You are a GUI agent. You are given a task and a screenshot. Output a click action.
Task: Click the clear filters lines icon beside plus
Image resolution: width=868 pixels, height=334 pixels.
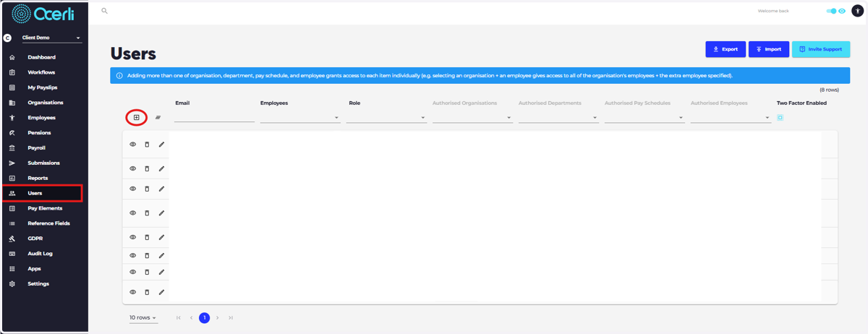(x=158, y=118)
